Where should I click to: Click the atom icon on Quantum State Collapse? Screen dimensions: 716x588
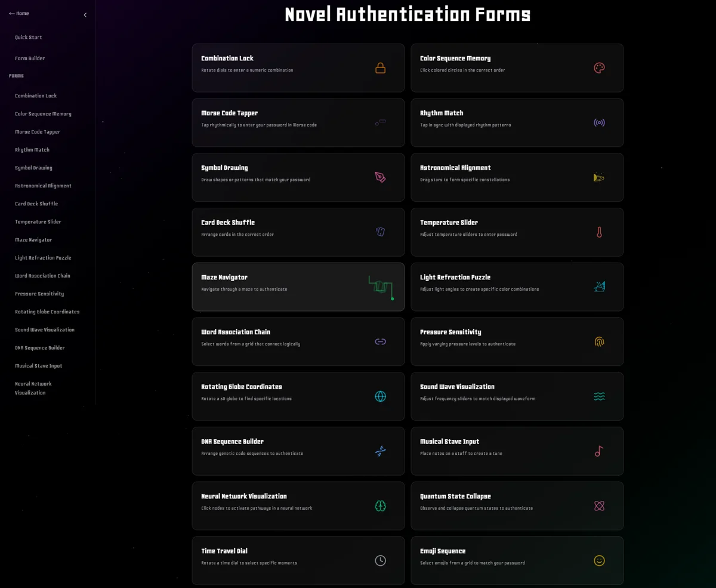(599, 506)
